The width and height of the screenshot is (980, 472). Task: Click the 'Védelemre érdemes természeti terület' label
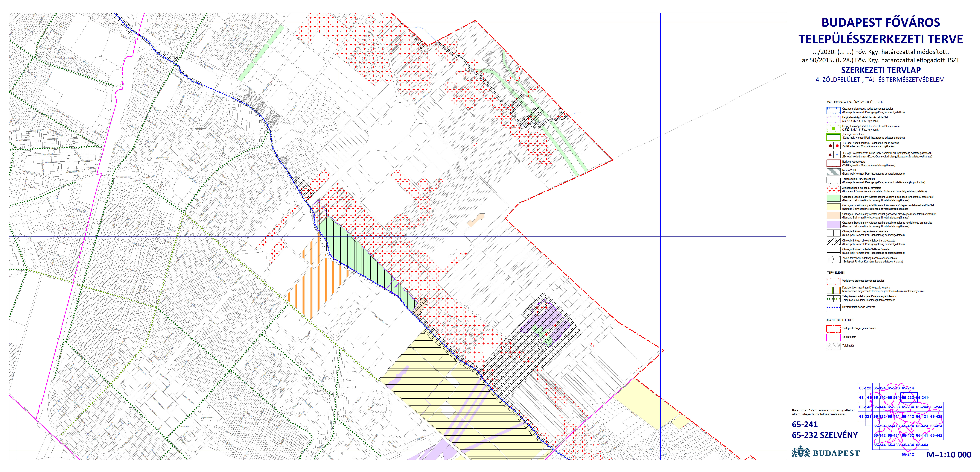863,281
